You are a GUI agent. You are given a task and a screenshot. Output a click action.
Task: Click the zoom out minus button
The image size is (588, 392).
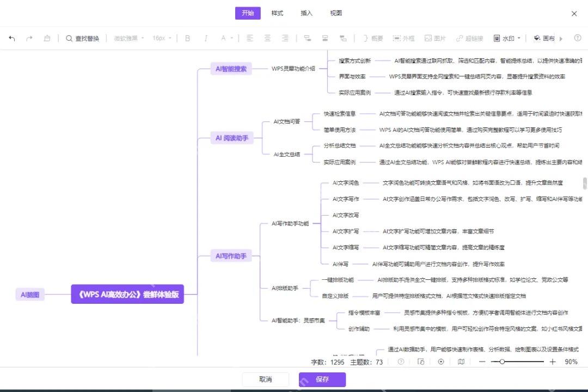tap(482, 362)
